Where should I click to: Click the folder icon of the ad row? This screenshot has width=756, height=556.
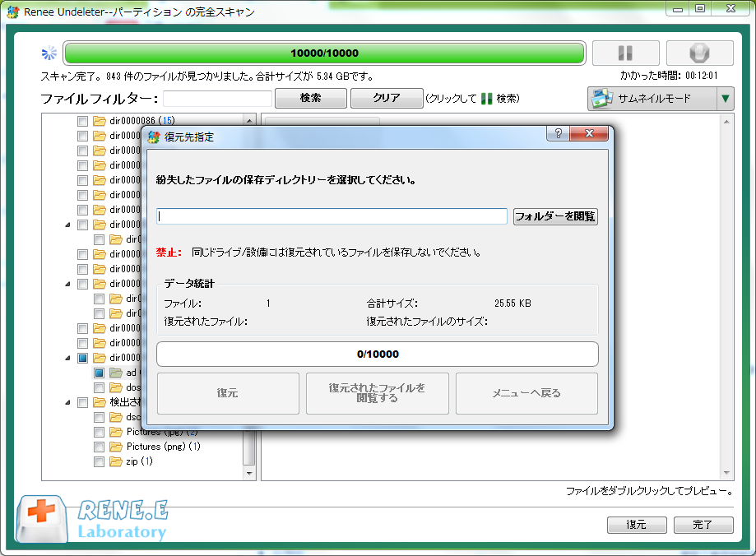tap(116, 373)
